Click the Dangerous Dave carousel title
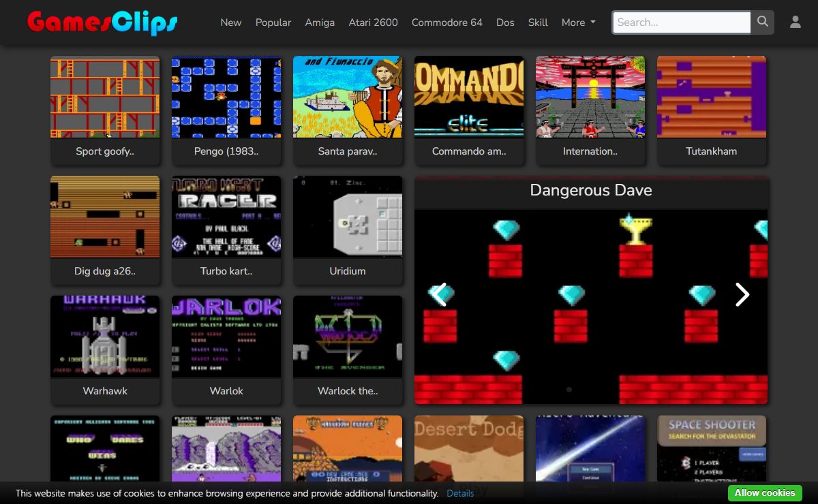This screenshot has width=818, height=504. tap(591, 191)
